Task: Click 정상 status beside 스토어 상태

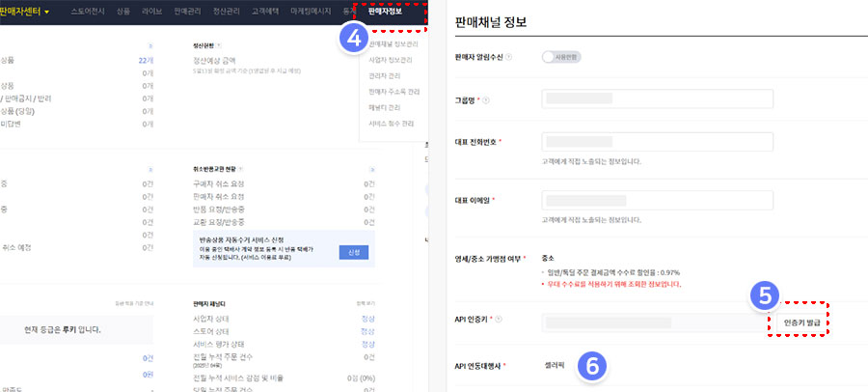Action: (x=367, y=331)
